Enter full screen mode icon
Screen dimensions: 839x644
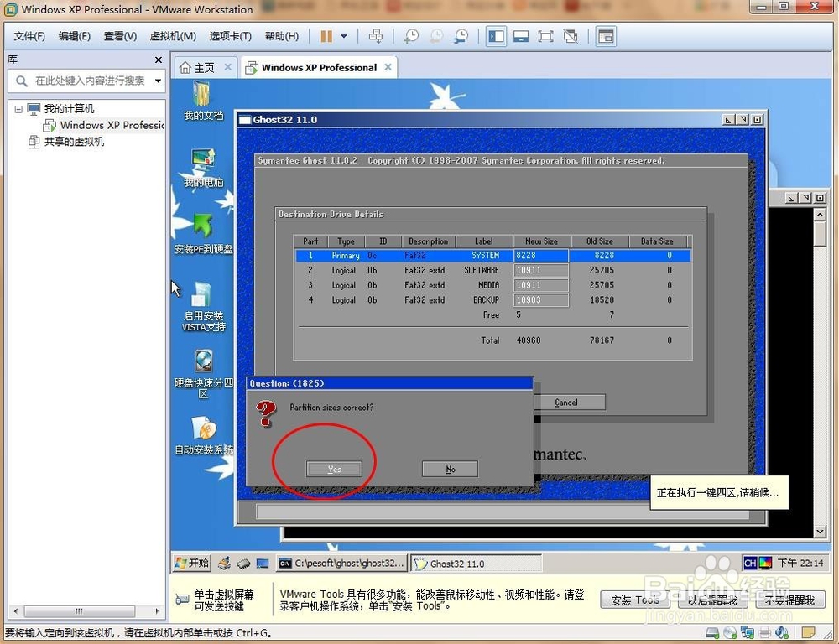click(545, 36)
